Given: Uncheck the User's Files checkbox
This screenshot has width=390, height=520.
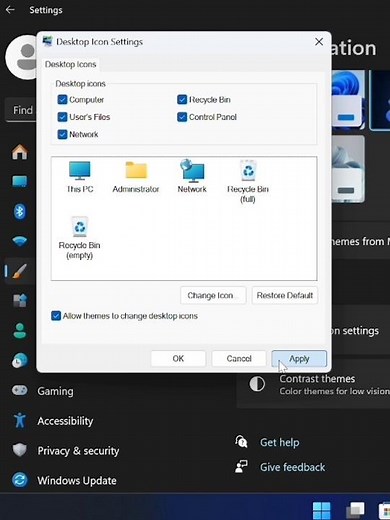Looking at the screenshot, I should (x=62, y=117).
